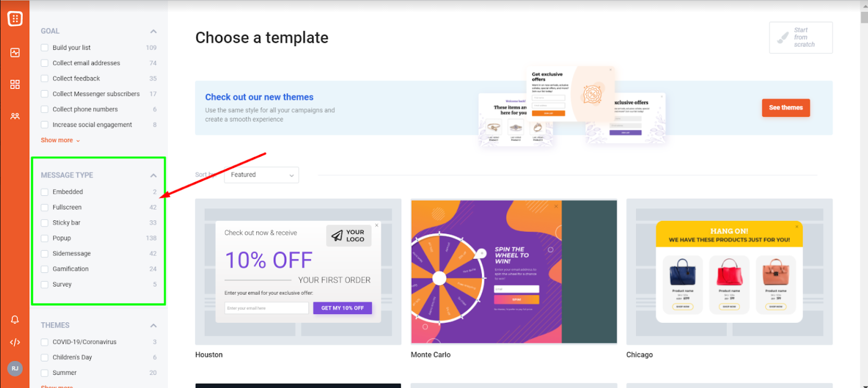Open the app logo home icon

point(15,19)
